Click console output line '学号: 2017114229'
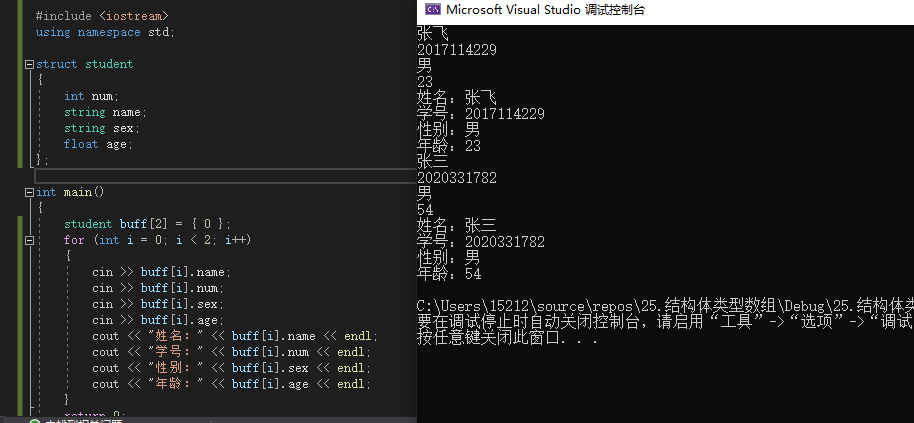This screenshot has width=914, height=423. 481,114
